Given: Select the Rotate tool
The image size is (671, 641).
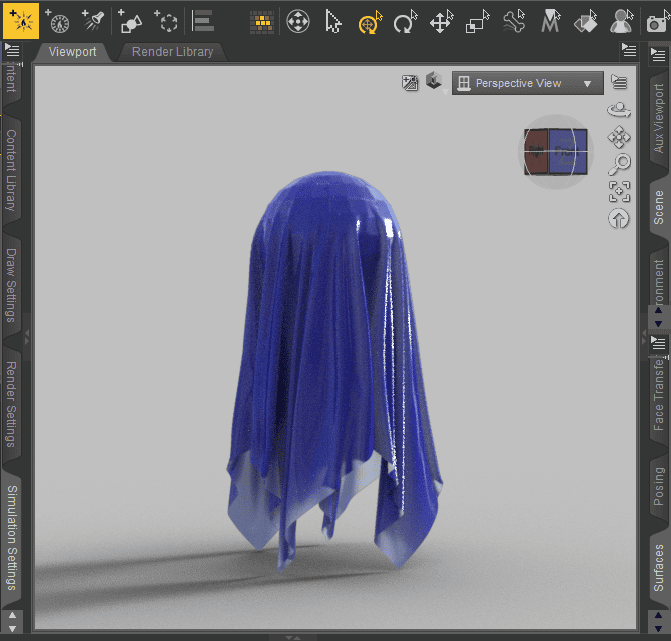Looking at the screenshot, I should 405,22.
